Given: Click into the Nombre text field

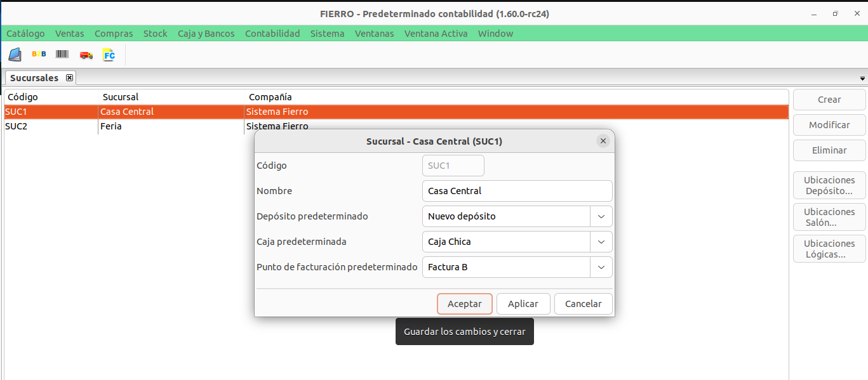Looking at the screenshot, I should pos(516,191).
